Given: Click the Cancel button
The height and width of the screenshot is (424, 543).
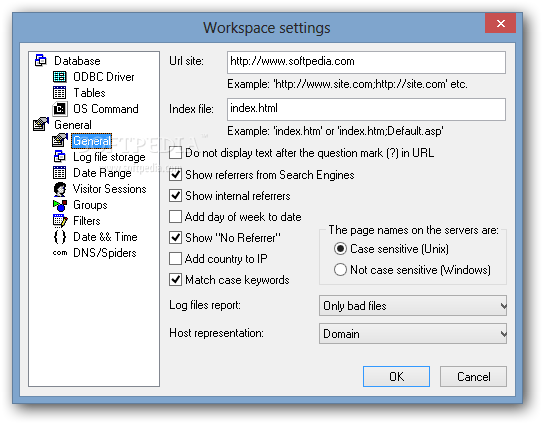Looking at the screenshot, I should coord(473,377).
